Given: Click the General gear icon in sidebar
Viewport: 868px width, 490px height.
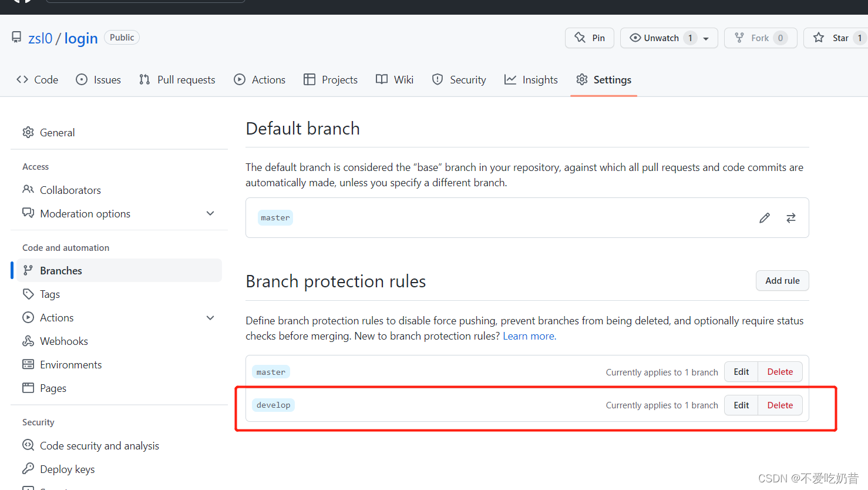Looking at the screenshot, I should coord(28,132).
